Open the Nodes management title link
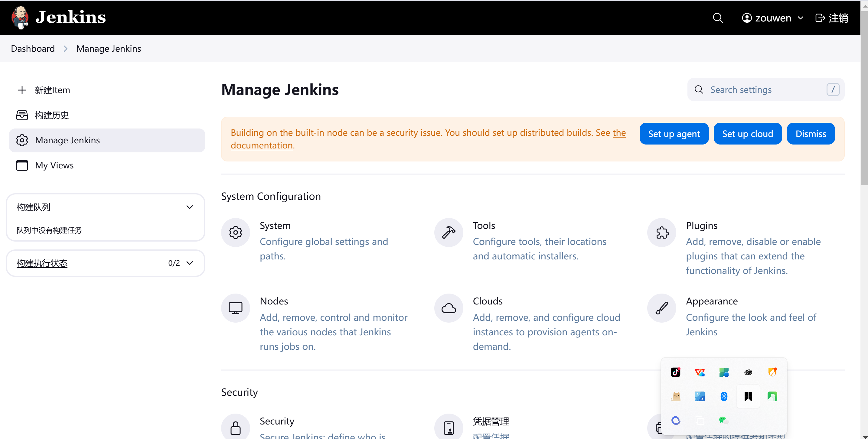This screenshot has height=439, width=868. pos(274,301)
